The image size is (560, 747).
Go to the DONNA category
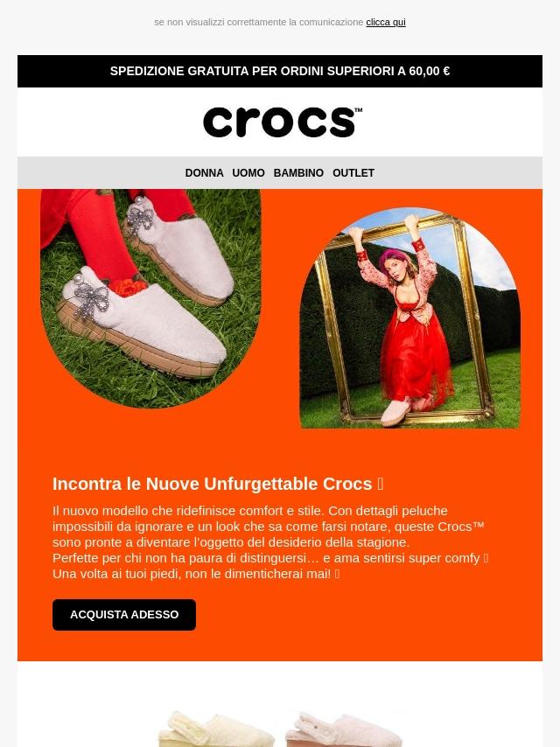pos(204,173)
